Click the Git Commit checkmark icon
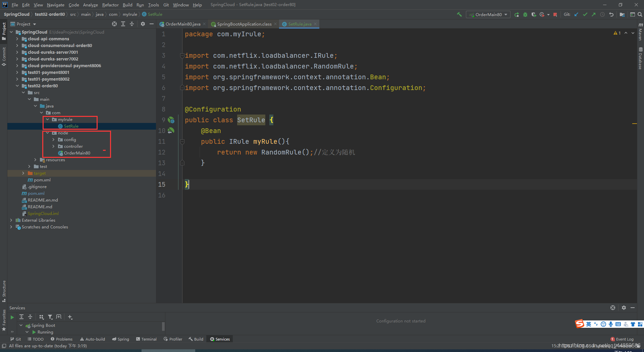644x352 pixels. point(585,14)
